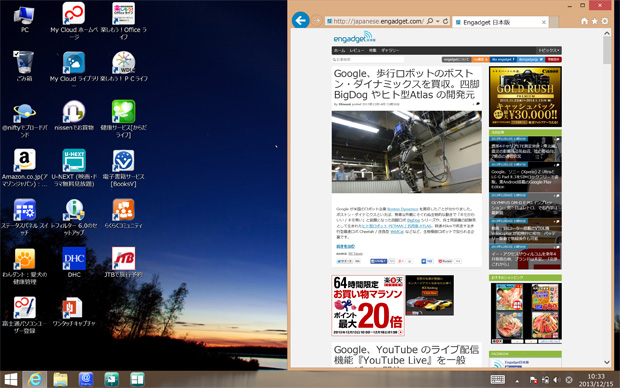This screenshot has width=620, height=388.
Task: Expand the address bar dropdown arrow
Action: (438, 21)
